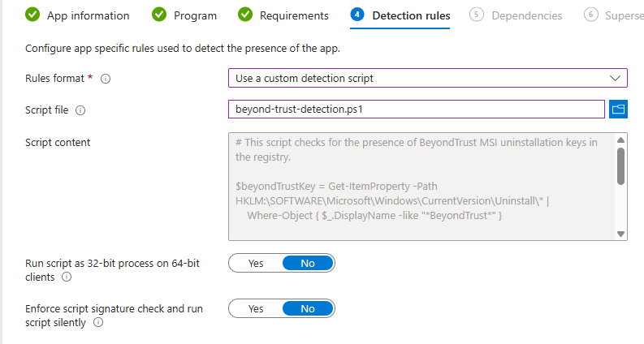Screen dimensions: 644x344
Task: Click the 'Where-Object' script line
Action: point(374,216)
